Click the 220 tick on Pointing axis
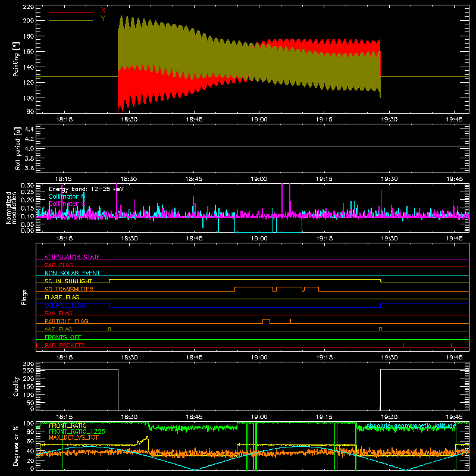The height and width of the screenshot is (476, 476). [29, 7]
